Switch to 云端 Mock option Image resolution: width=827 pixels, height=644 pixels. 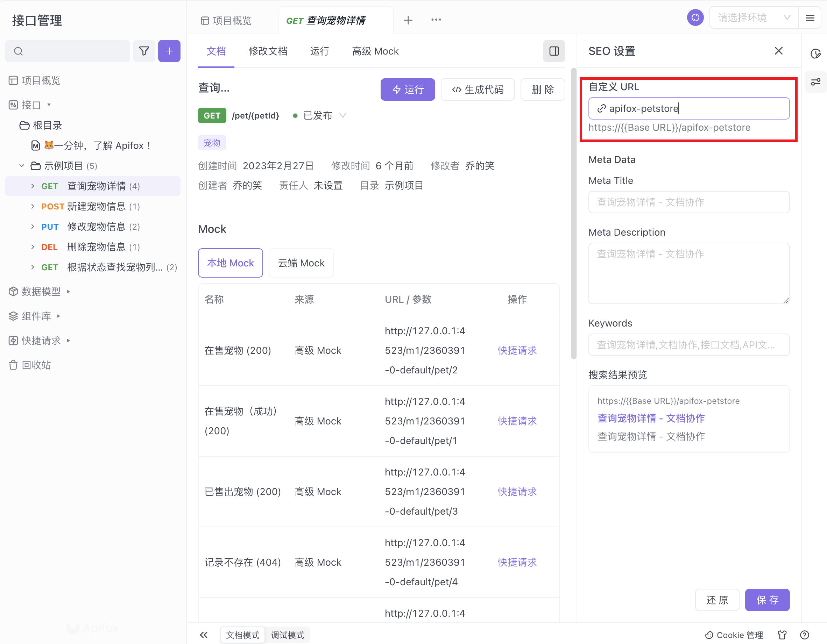[301, 263]
